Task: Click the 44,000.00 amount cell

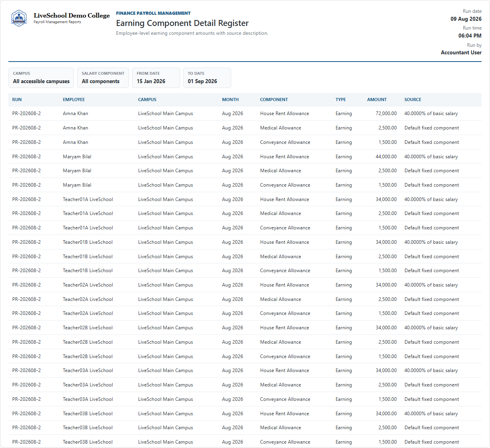Action: point(386,157)
